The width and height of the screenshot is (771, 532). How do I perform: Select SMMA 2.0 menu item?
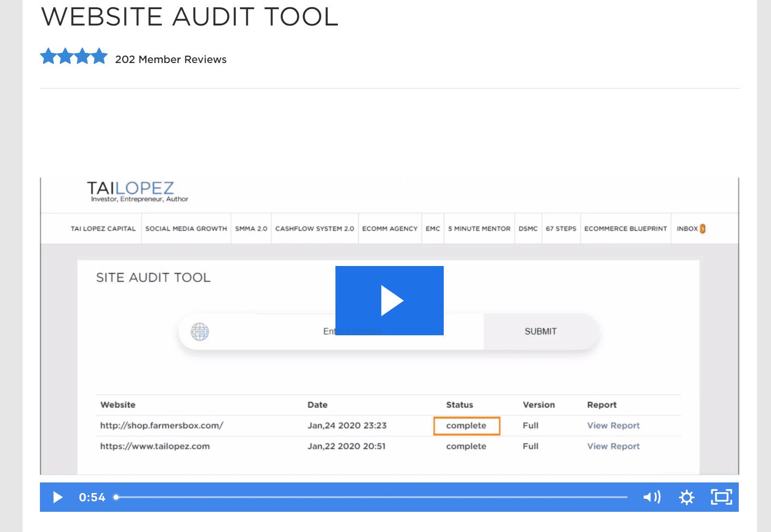[251, 228]
